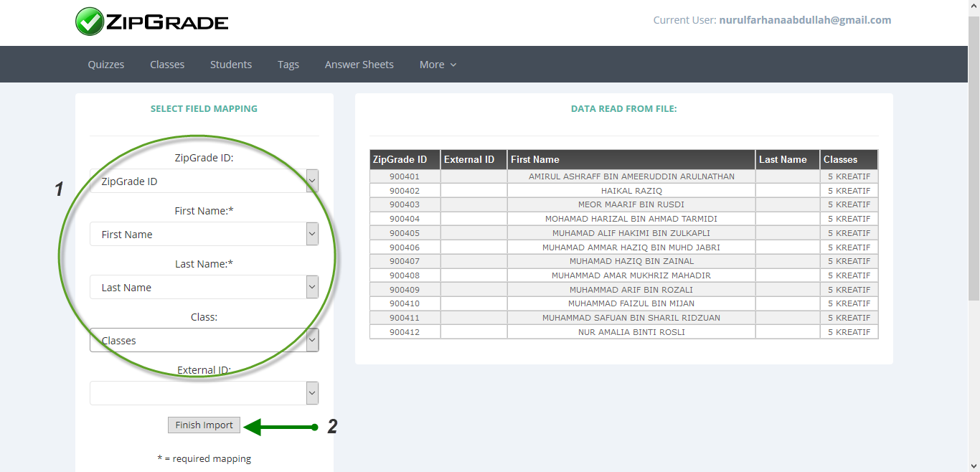
Task: Click the ZipGrade ID column header
Action: tap(405, 160)
